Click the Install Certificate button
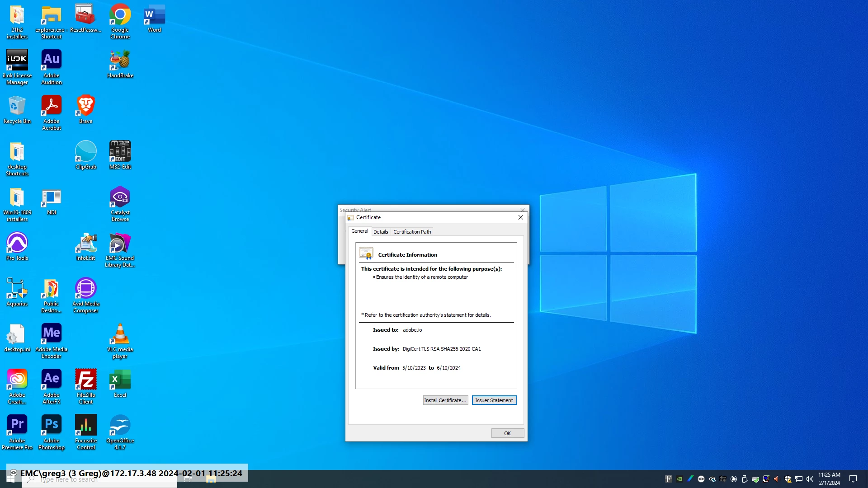The width and height of the screenshot is (868, 488). click(x=445, y=400)
